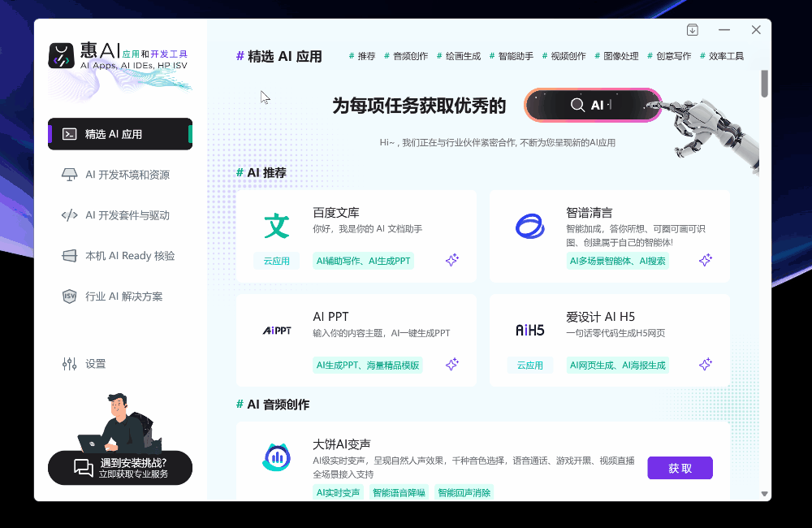Select 行业 AI 解决方案 in sidebar
The height and width of the screenshot is (528, 812).
pyautogui.click(x=120, y=296)
